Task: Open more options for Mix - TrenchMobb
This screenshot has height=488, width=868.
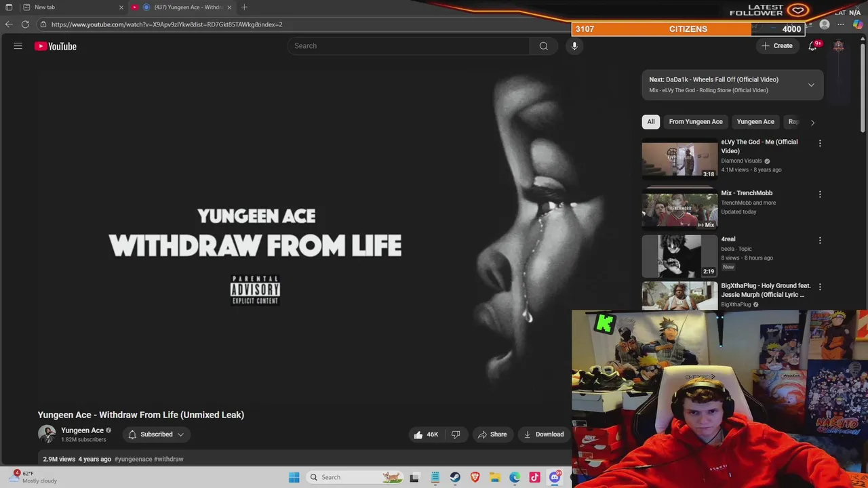Action: 820,194
